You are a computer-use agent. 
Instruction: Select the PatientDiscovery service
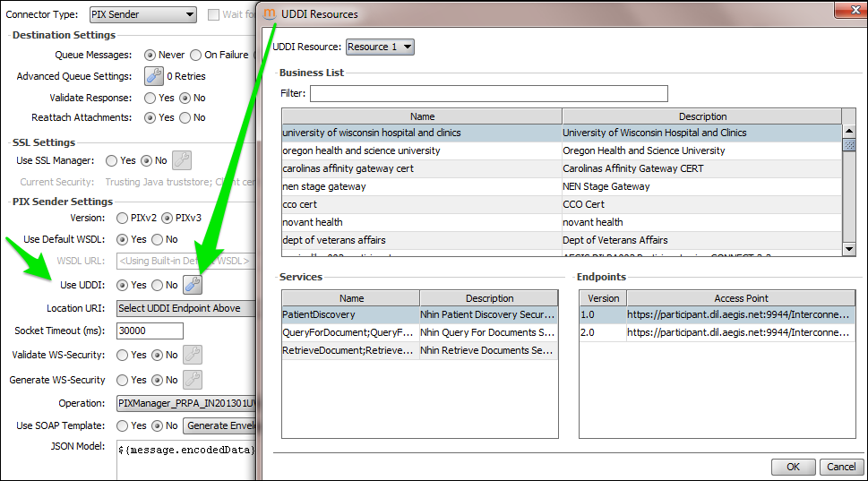point(420,314)
